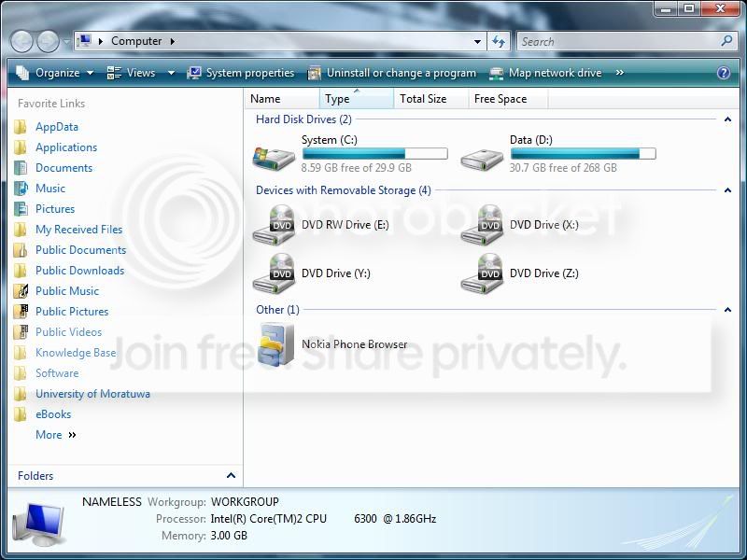Select the DVD Drive (Y:) icon
Image resolution: width=747 pixels, height=560 pixels.
[274, 273]
